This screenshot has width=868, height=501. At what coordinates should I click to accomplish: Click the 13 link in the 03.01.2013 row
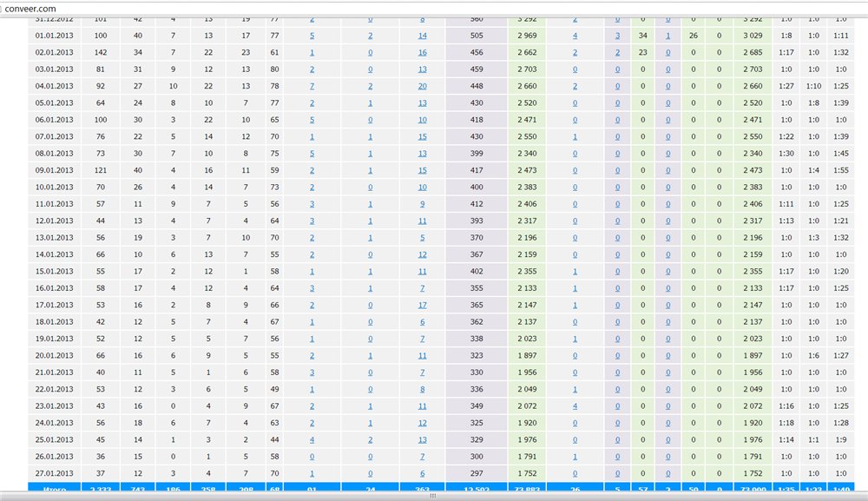(x=423, y=69)
